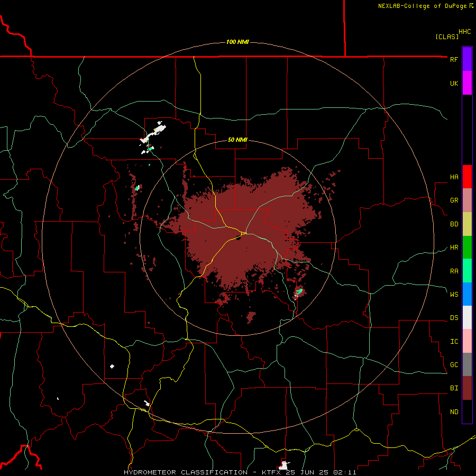Screen dimensions: 476x476
Task: Click the ND black legend swatch
Action: coord(467,411)
